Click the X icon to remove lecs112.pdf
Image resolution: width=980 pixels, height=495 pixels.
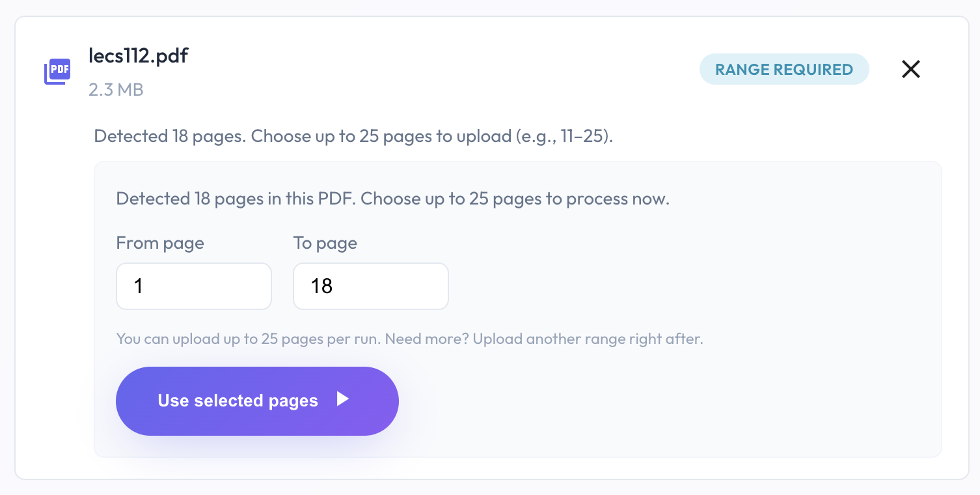910,69
